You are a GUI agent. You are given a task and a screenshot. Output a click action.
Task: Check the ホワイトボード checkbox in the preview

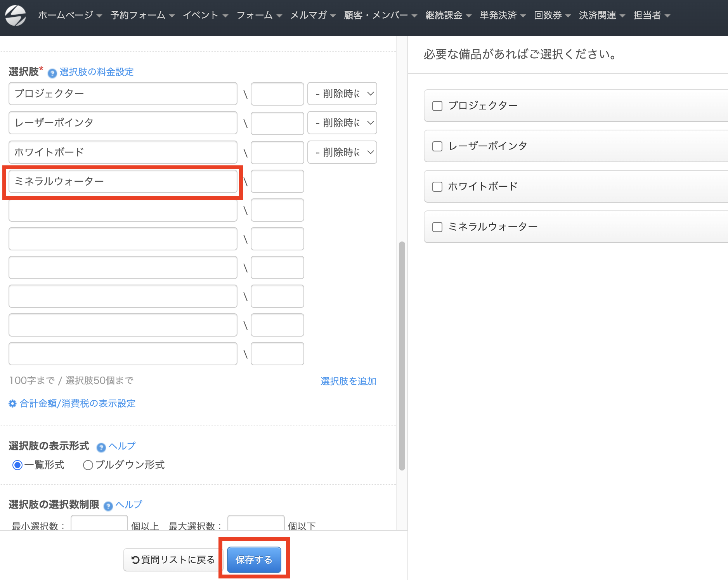point(437,187)
